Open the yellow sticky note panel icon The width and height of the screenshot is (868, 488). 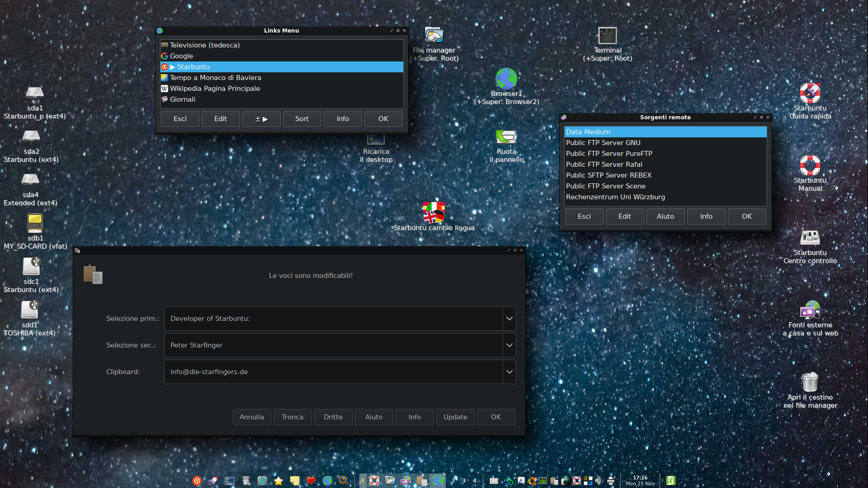click(295, 481)
